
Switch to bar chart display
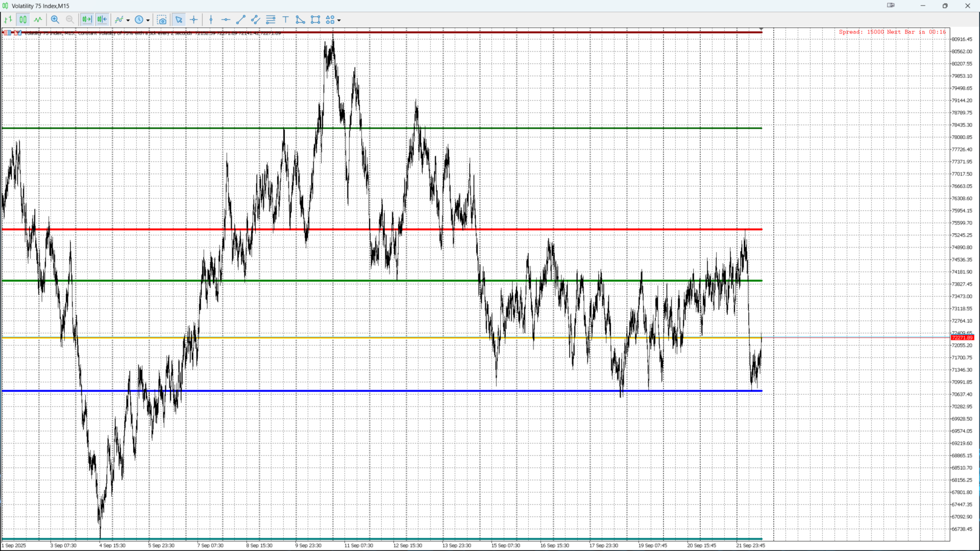tap(8, 20)
